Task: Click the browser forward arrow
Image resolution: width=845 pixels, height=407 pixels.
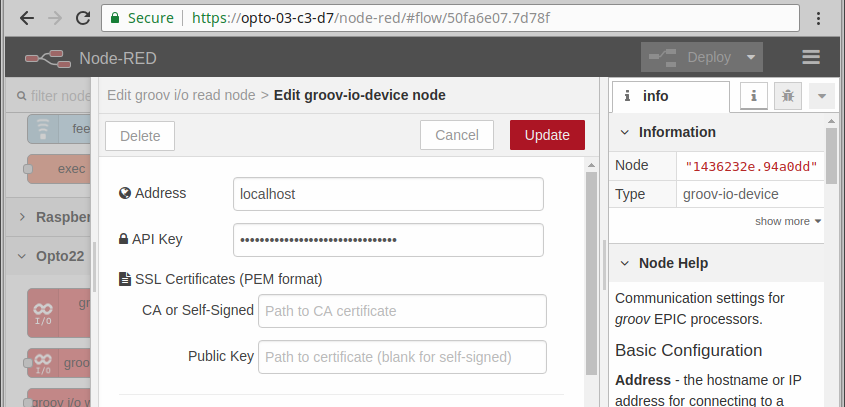Action: point(55,18)
